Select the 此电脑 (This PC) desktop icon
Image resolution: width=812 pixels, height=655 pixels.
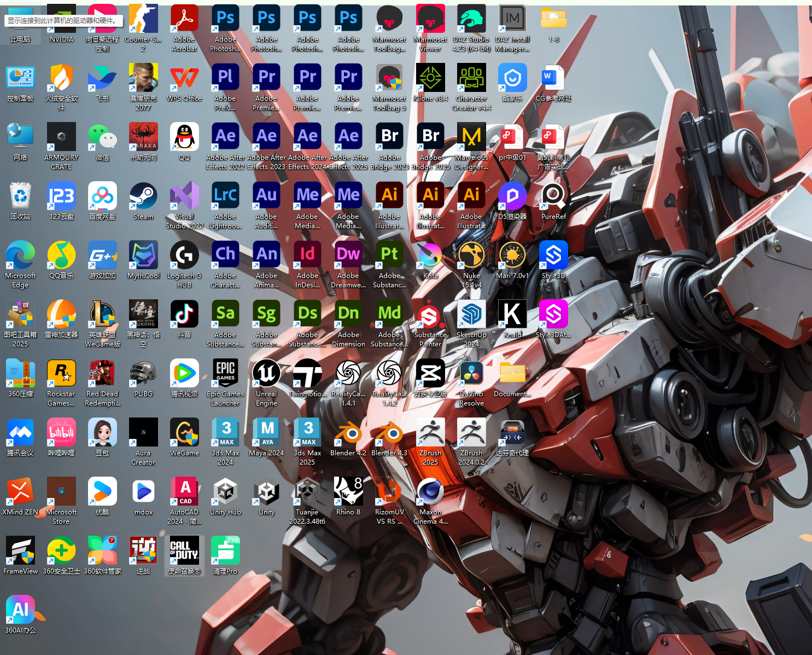[20, 25]
